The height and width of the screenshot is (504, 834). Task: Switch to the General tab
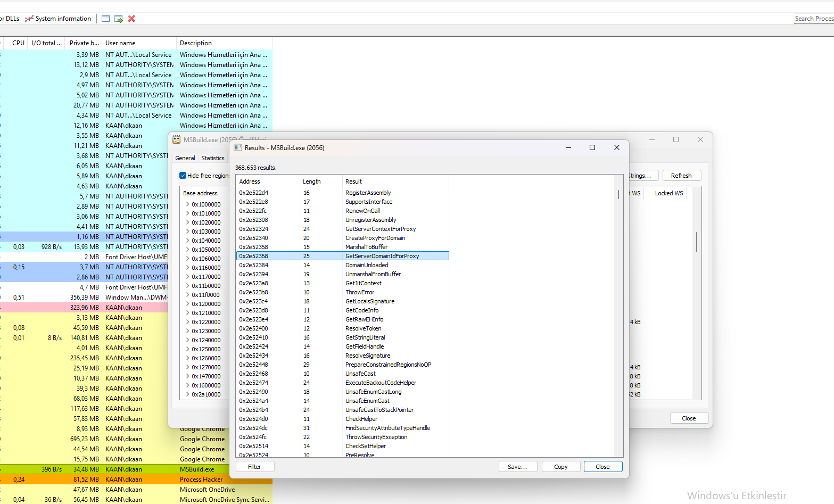185,158
